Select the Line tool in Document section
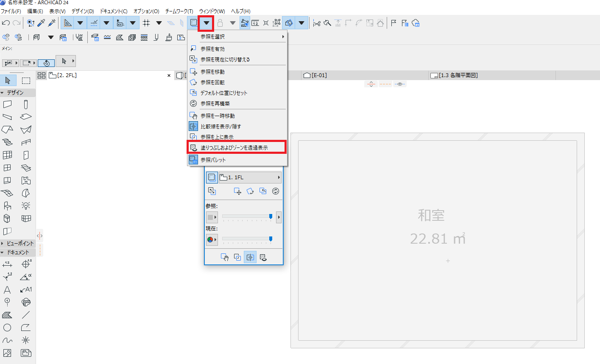Viewport: 600px width, 364px height. point(26,315)
